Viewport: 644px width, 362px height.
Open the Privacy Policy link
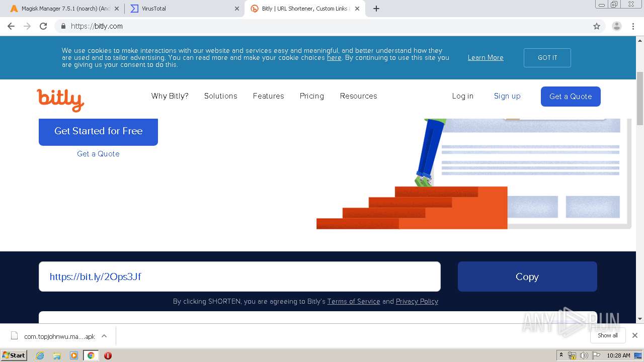coord(417,301)
